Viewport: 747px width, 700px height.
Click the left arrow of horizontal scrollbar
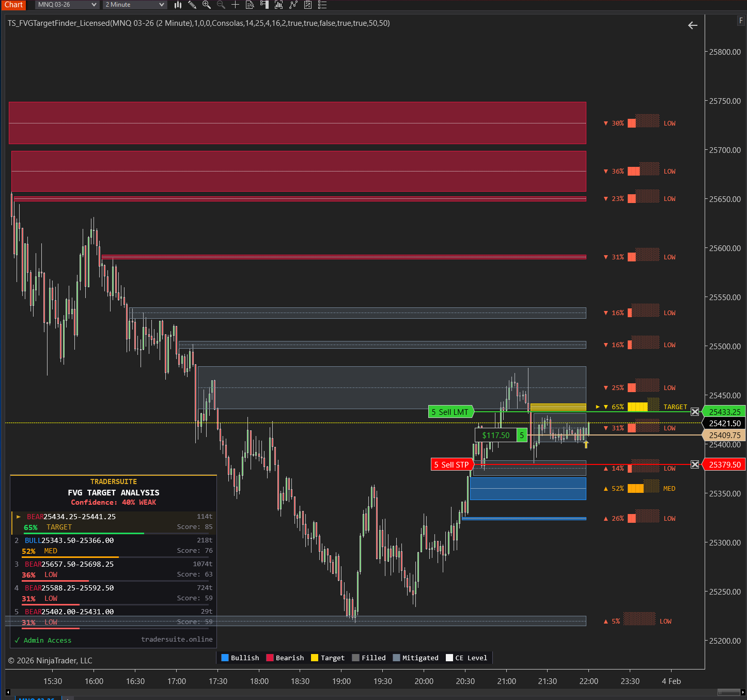click(x=8, y=692)
